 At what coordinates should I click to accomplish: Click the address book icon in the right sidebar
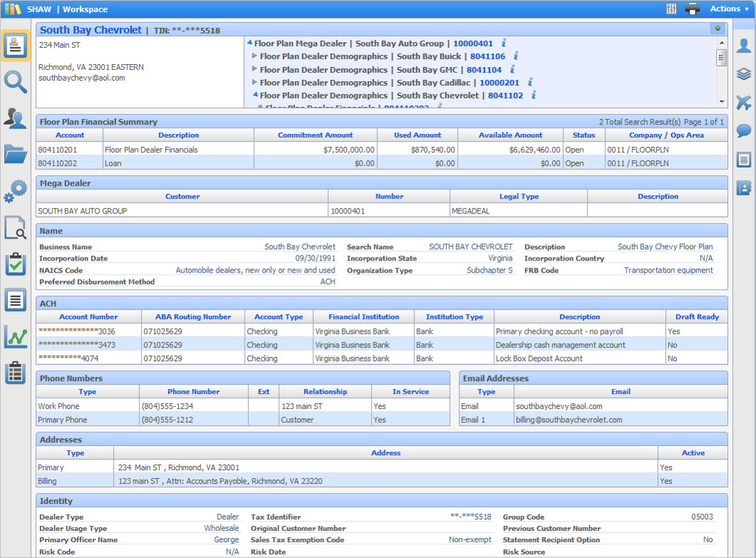[x=744, y=187]
